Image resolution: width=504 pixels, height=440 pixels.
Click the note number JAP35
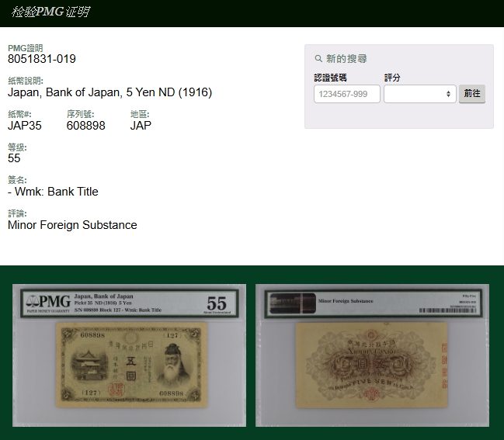[25, 126]
